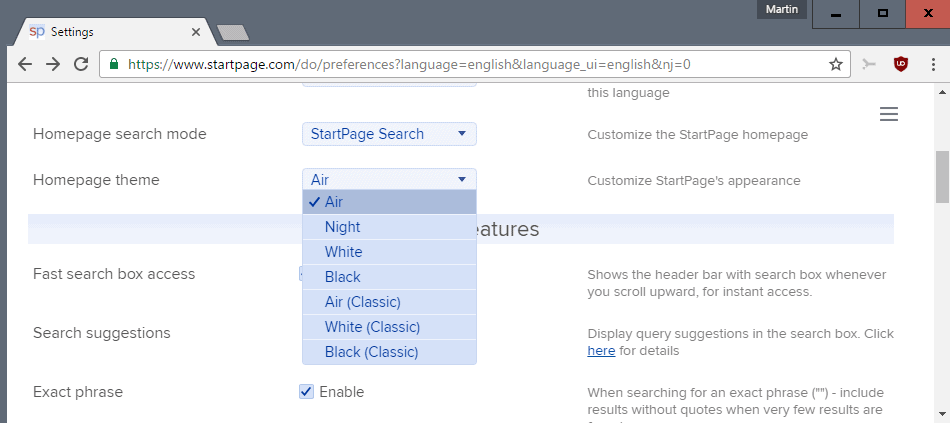Click the greyed-out scissors extension icon

click(869, 64)
